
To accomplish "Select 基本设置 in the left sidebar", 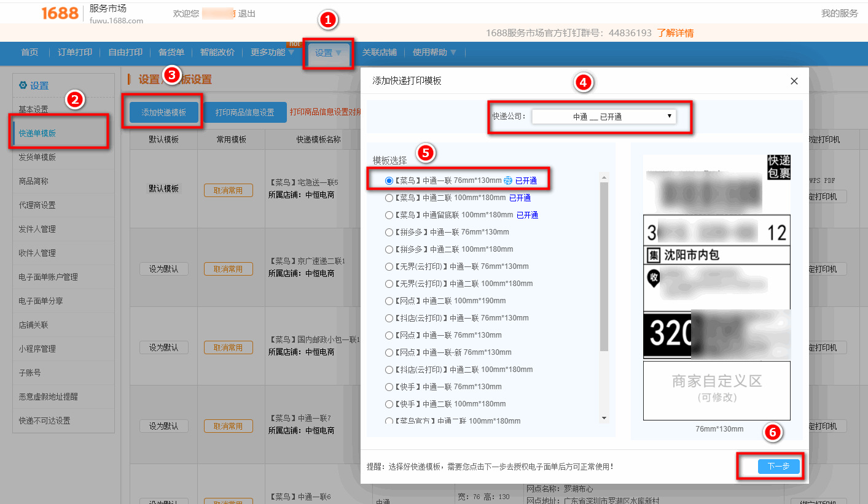I will (34, 108).
